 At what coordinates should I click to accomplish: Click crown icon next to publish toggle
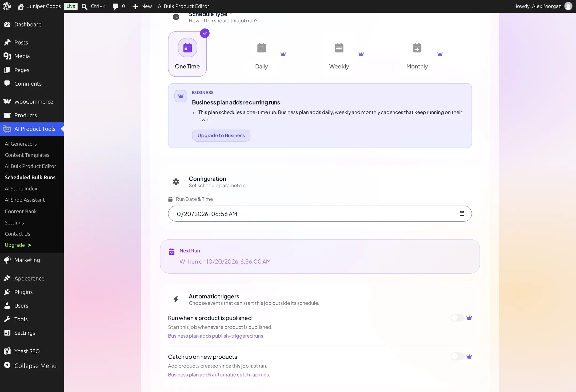click(x=469, y=318)
